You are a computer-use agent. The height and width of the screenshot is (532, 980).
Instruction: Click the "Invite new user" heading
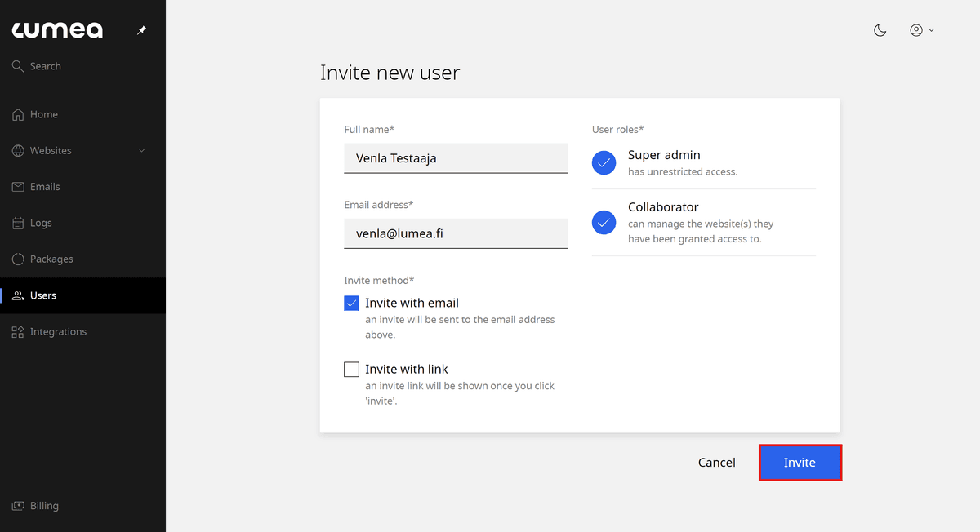(x=390, y=73)
